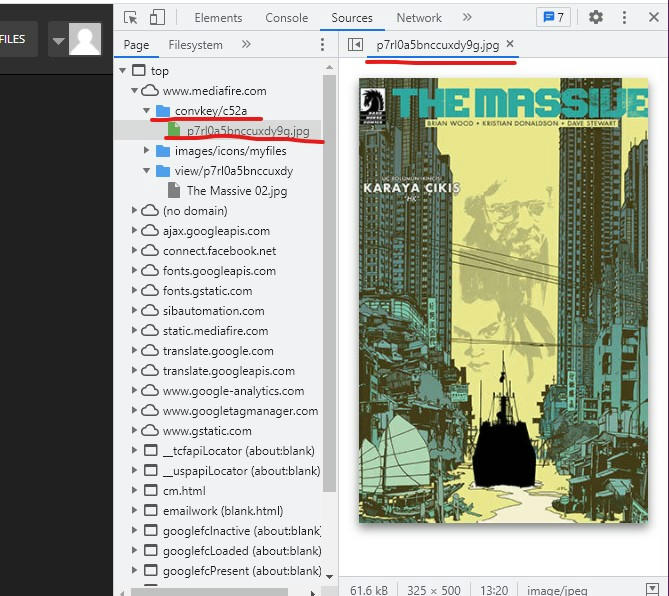Click the top frame window icon
669x596 pixels.
pyautogui.click(x=139, y=70)
